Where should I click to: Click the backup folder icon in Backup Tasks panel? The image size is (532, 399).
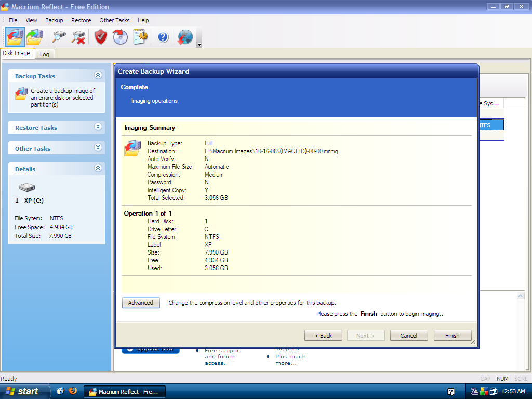(x=21, y=94)
